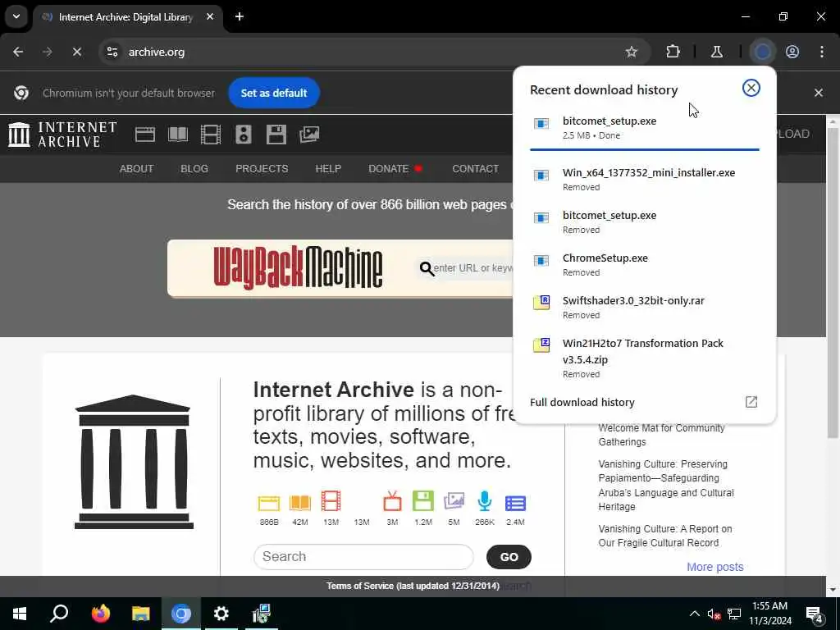Screen dimensions: 840x630
Task: Open the DONATE menu item
Action: (388, 169)
